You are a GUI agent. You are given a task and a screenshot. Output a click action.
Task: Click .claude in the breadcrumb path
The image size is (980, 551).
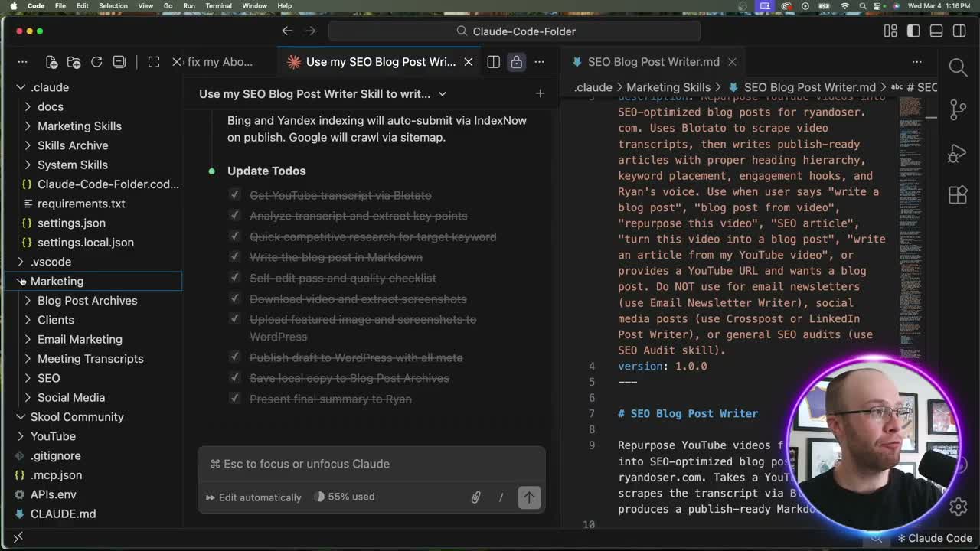(593, 87)
